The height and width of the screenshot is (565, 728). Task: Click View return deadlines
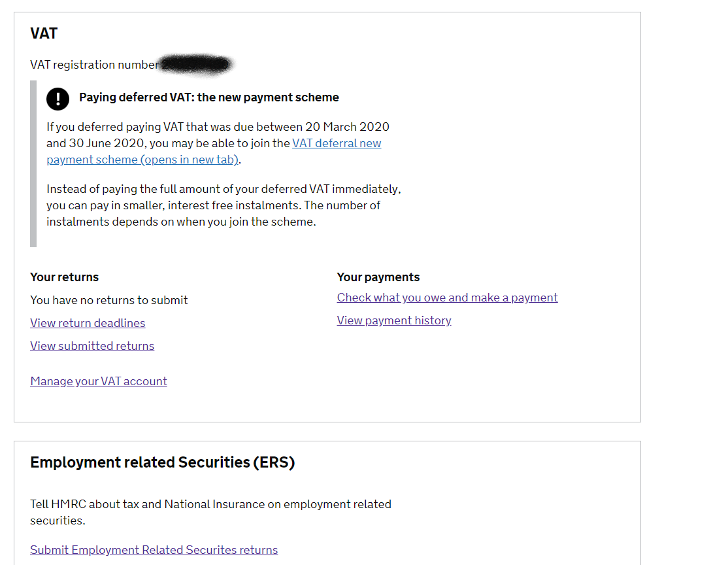point(88,323)
